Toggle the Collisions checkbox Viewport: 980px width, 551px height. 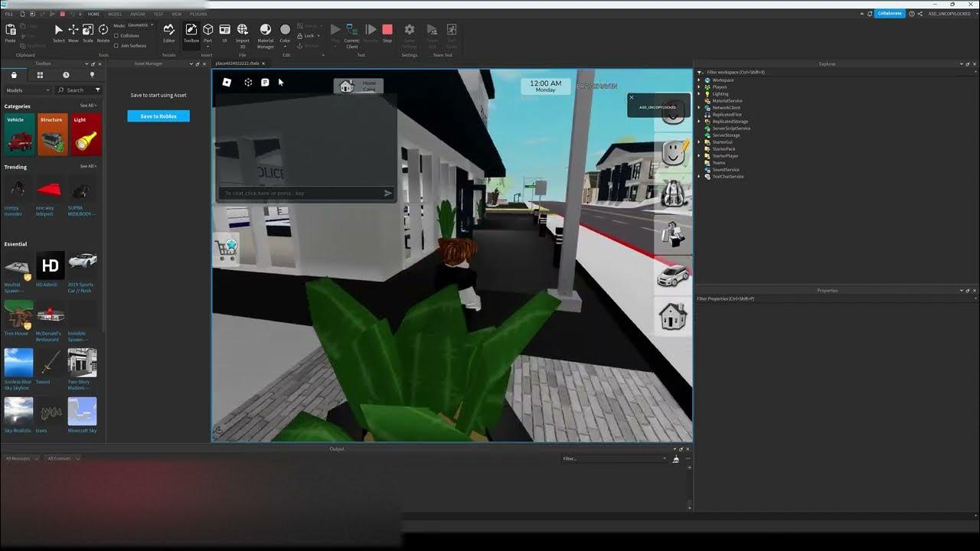coord(116,35)
